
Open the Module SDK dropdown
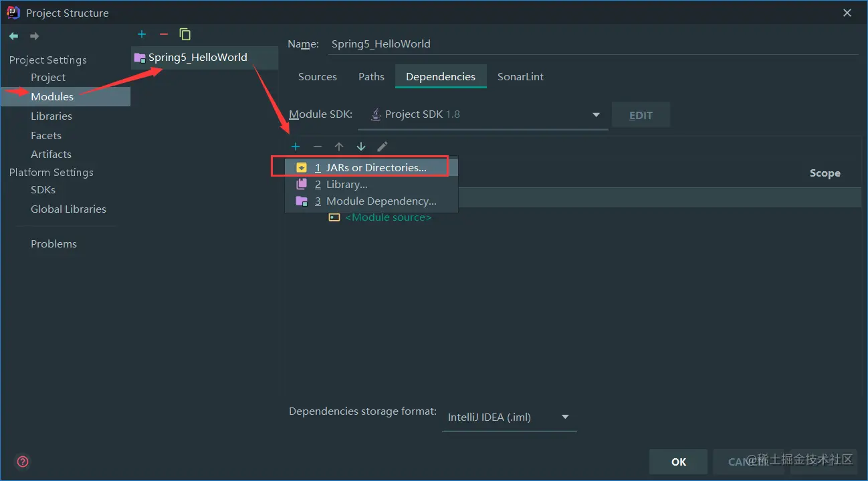[483, 114]
